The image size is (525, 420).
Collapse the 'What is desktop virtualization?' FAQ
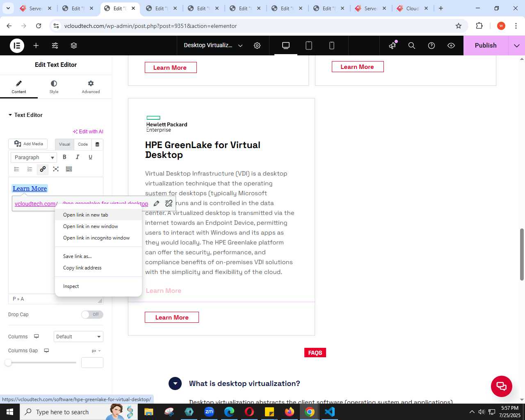175,383
